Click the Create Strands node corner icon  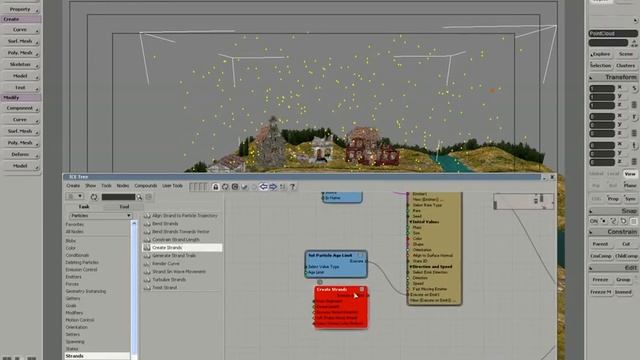pyautogui.click(x=362, y=289)
